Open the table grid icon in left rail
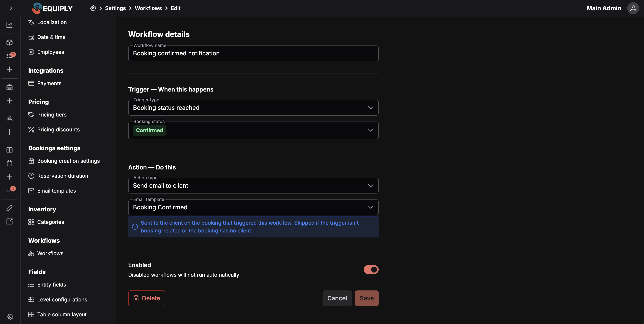Viewport: 644px width, 324px height. pos(10,150)
